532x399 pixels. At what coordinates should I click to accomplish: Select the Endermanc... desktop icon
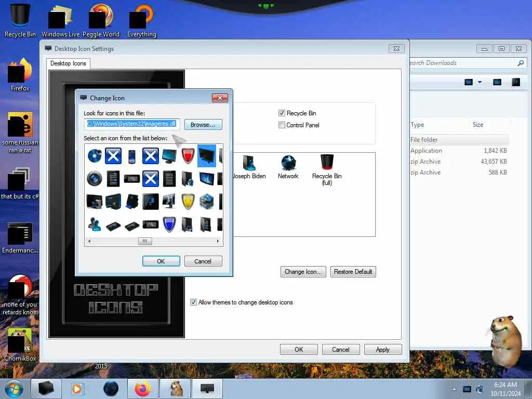click(20, 237)
